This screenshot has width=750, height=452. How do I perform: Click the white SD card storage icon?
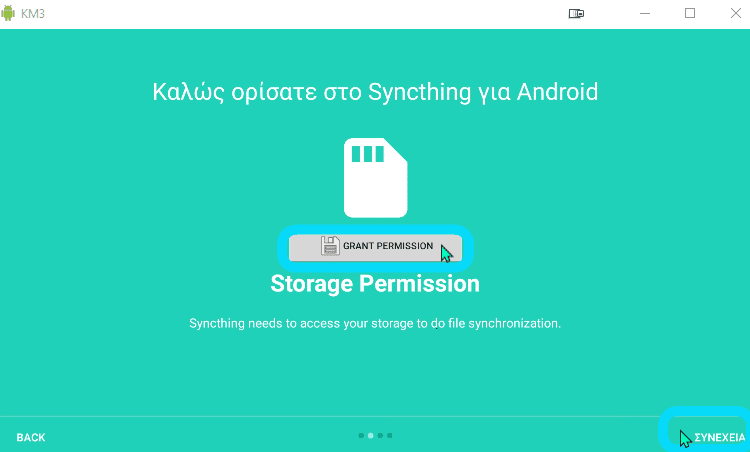tap(375, 177)
